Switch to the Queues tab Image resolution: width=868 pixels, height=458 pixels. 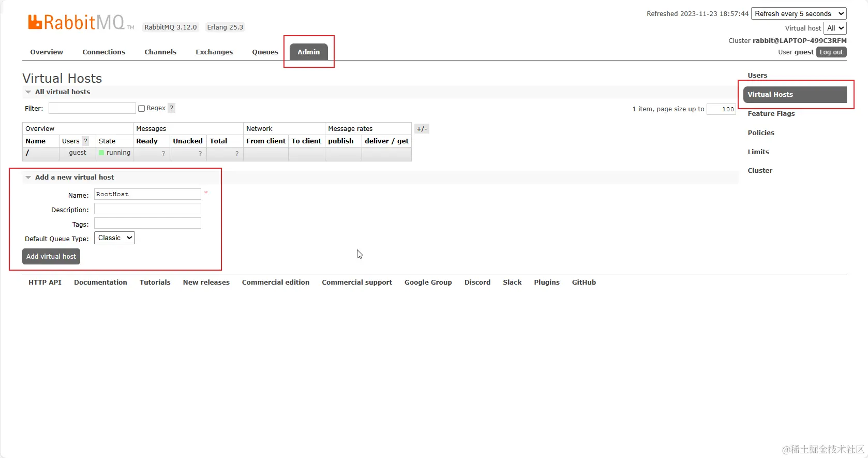265,52
